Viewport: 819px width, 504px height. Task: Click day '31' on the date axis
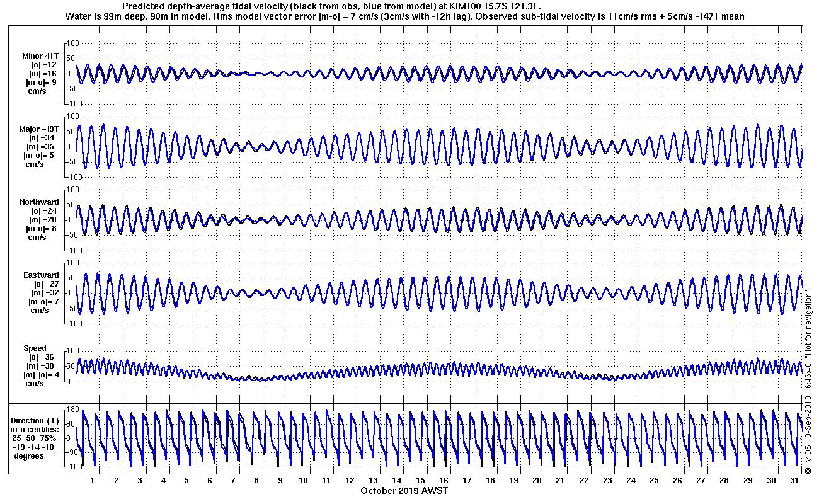click(x=795, y=481)
